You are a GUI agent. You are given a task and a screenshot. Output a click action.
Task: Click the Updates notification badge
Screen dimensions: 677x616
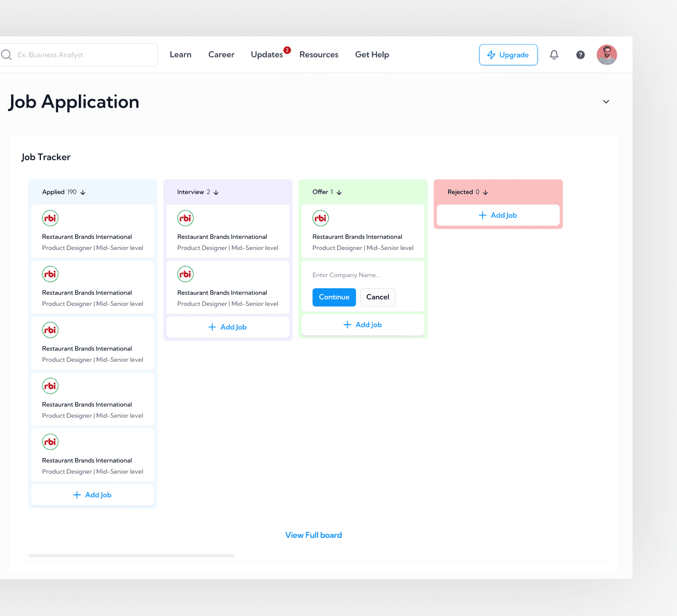click(x=287, y=50)
